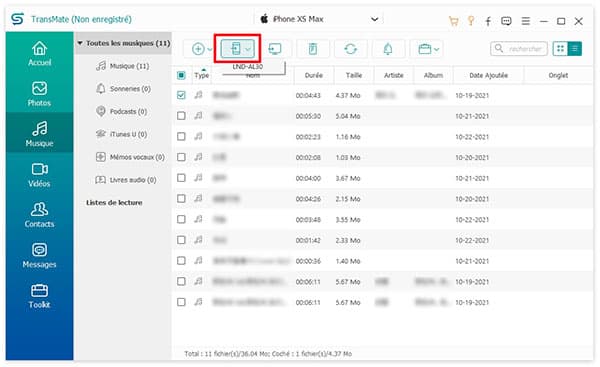Screen dimensions: 600x367
Task: Click the 10-20-2021 date in 00:02:08 row
Action: pyautogui.click(x=472, y=157)
